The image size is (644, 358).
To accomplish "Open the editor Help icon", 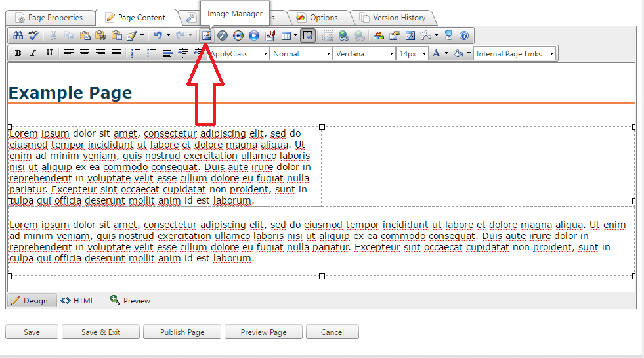I will pos(464,36).
